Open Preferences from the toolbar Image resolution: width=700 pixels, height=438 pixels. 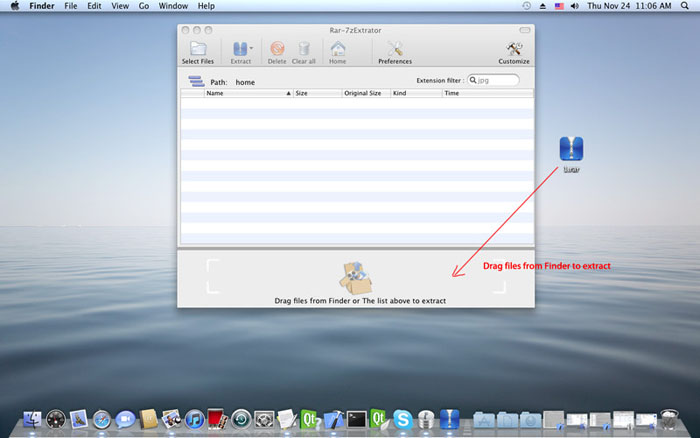point(394,48)
